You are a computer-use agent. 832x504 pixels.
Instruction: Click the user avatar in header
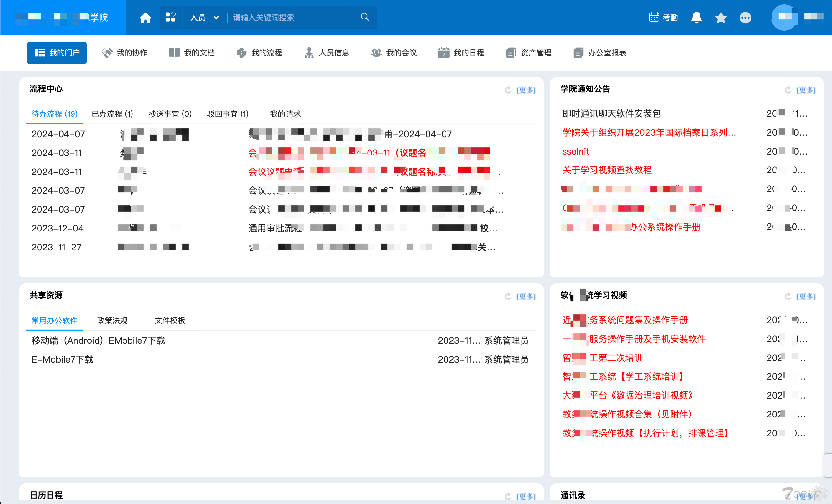coord(784,18)
